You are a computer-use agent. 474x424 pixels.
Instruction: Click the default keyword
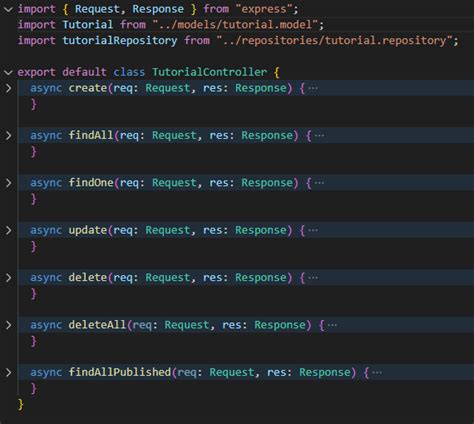coord(84,72)
